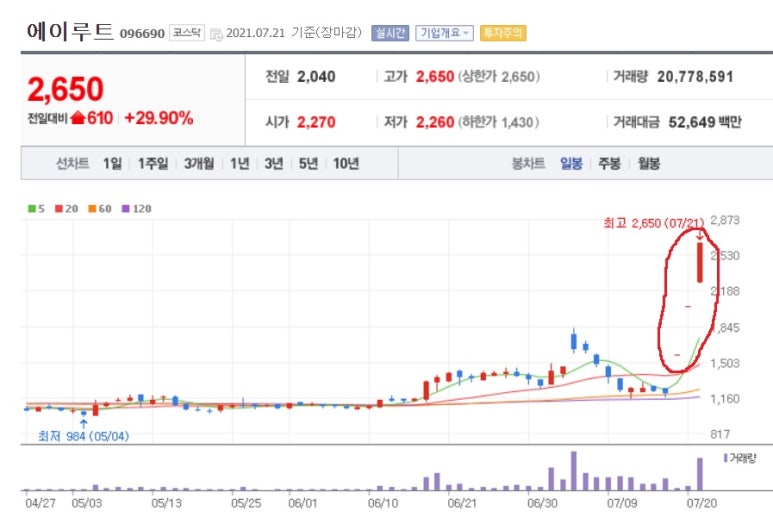Click the 2021.07.21 기준(장마감) date text
The height and width of the screenshot is (530, 773).
[x=294, y=33]
